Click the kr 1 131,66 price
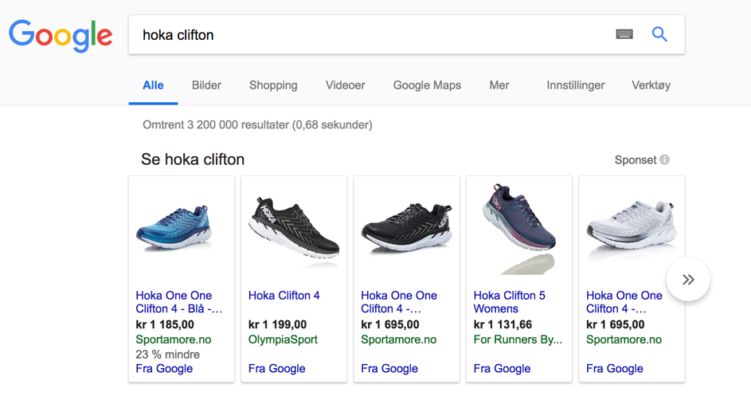The image size is (751, 400). point(503,325)
